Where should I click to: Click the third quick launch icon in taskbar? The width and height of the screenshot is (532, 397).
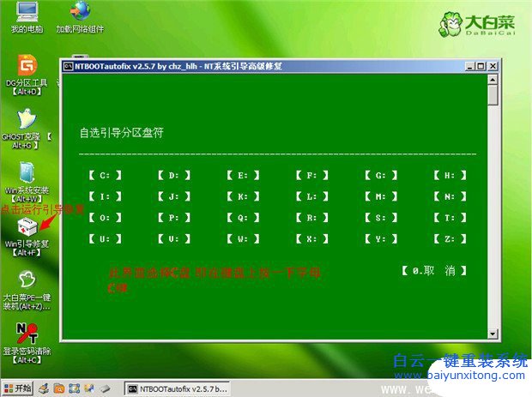pyautogui.click(x=75, y=389)
